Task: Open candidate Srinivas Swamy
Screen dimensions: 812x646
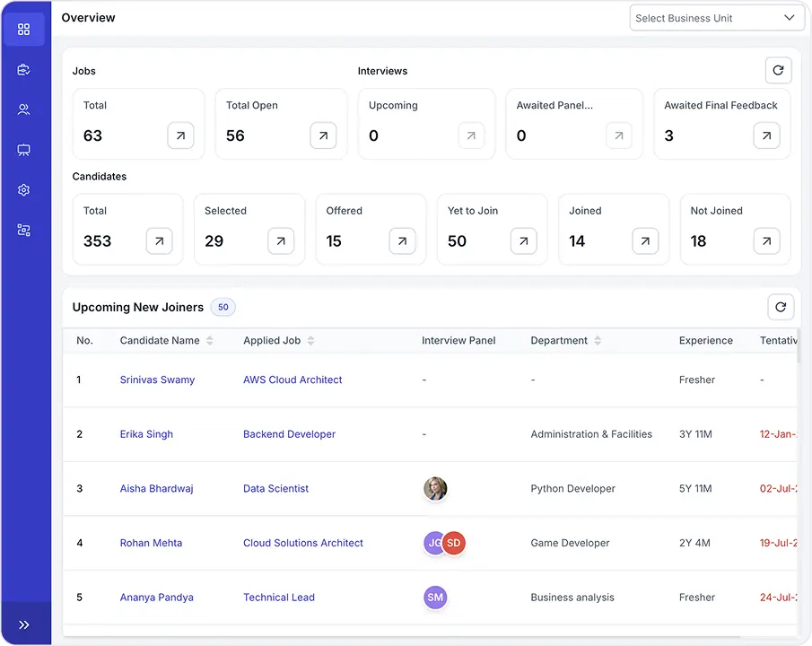Action: pyautogui.click(x=157, y=380)
